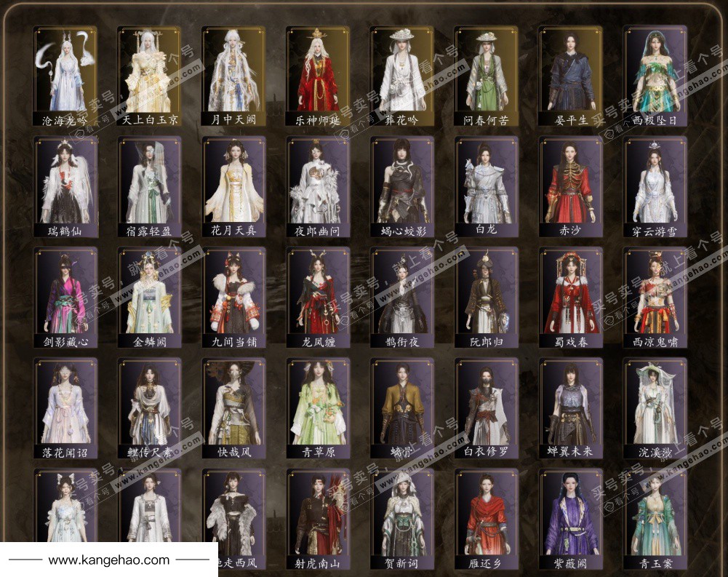Choose the 落花闻诏 costume card
The height and width of the screenshot is (577, 728).
65,409
